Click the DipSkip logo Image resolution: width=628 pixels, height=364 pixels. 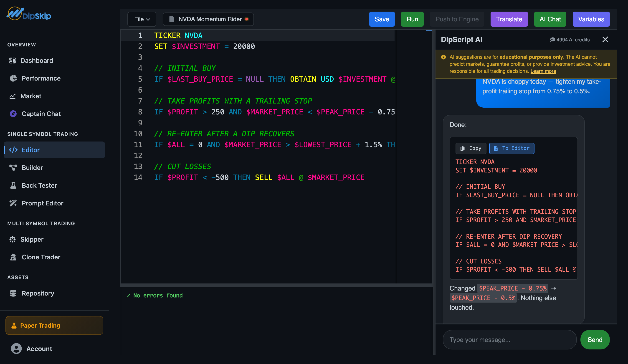[29, 14]
